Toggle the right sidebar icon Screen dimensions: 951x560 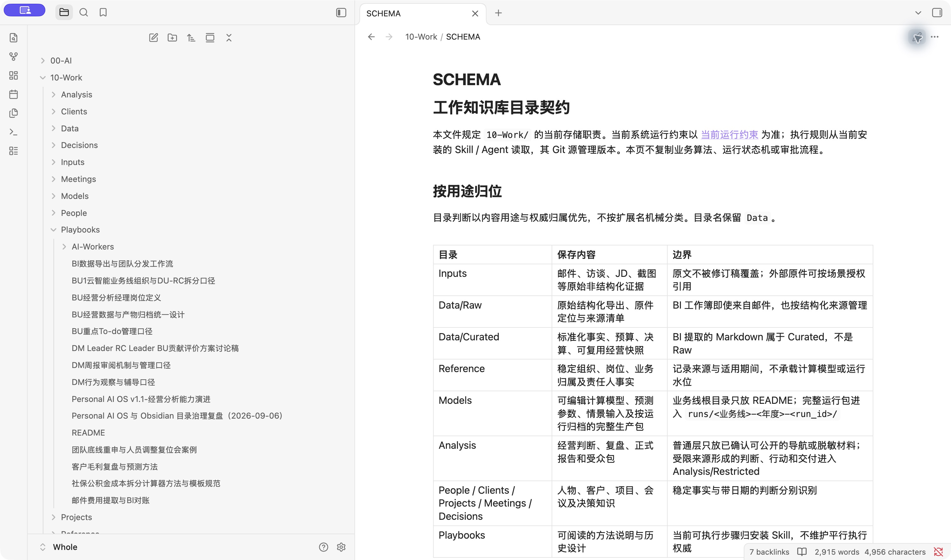click(x=937, y=13)
